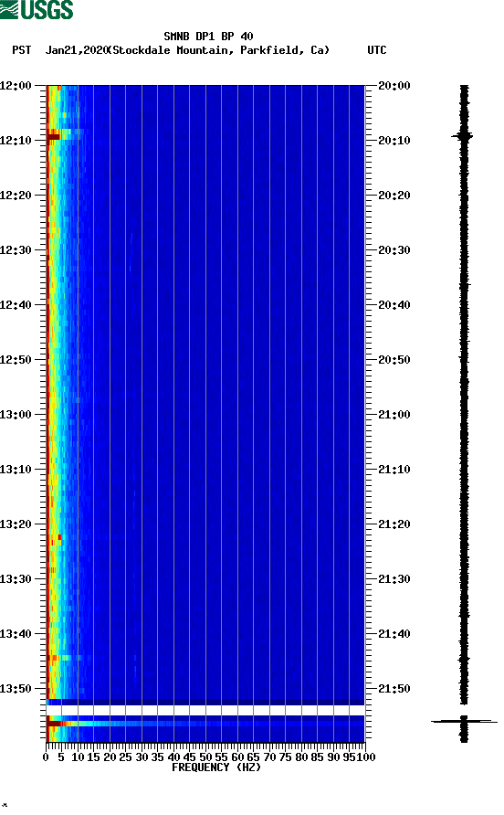Click the 13:50 PST time label

click(x=16, y=689)
